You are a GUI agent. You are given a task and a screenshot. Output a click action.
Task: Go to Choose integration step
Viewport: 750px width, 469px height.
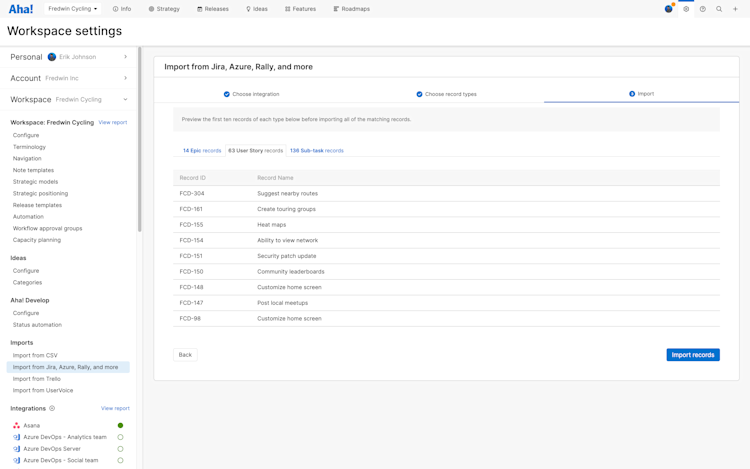[x=252, y=94]
